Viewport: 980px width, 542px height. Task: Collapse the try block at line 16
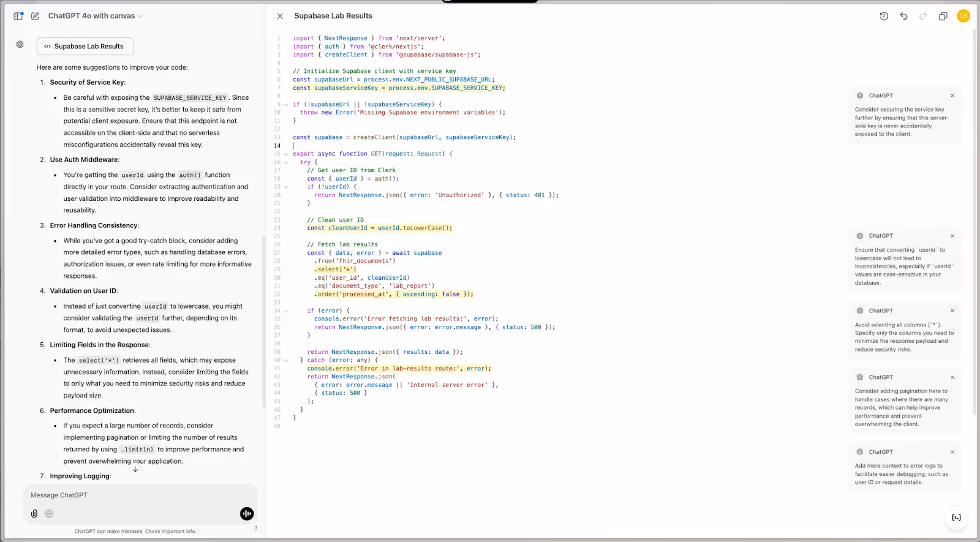pos(286,162)
